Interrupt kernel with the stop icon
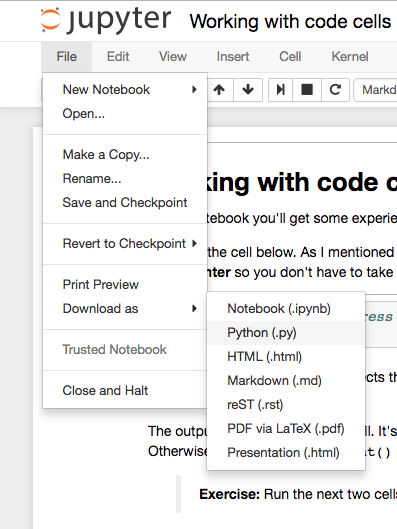Viewport: 397px width, 529px height. click(x=307, y=90)
